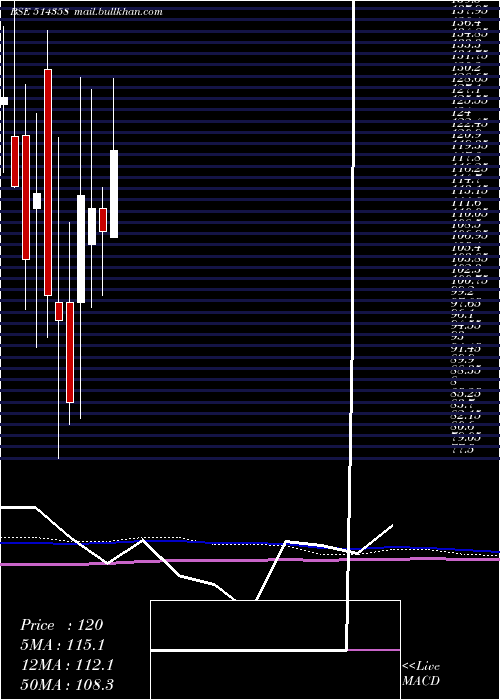The height and width of the screenshot is (700, 500).
Task: Click the 91.45 price axis label
Action: [467, 349]
